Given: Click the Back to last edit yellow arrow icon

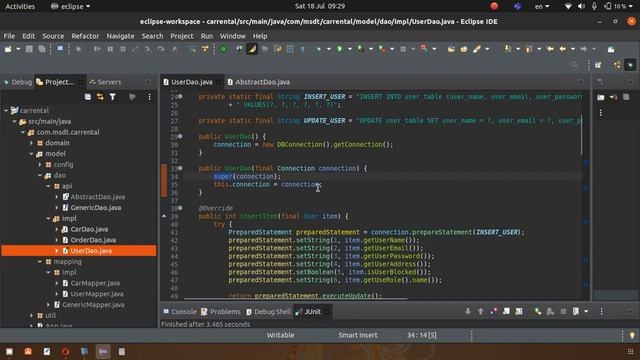Looking at the screenshot, I should (x=550, y=49).
